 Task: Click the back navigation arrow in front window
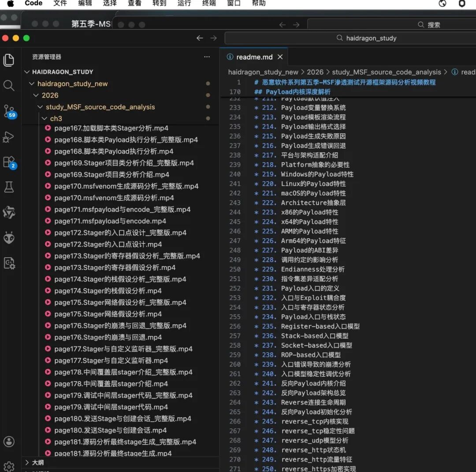(x=200, y=38)
